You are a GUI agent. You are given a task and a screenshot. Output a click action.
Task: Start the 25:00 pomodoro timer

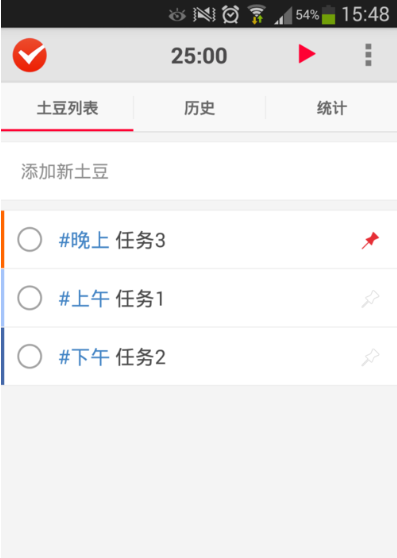coord(307,54)
